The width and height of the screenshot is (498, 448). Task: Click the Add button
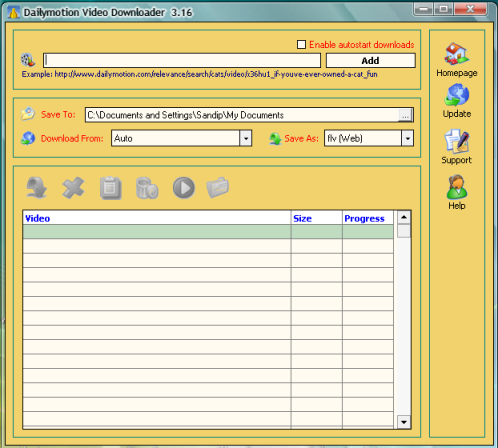(x=371, y=61)
